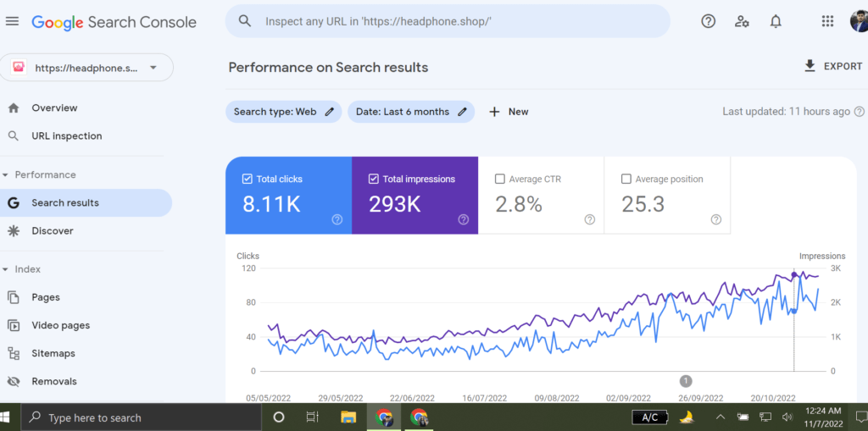Open the hamburger main menu
This screenshot has height=431, width=868.
pos(12,21)
